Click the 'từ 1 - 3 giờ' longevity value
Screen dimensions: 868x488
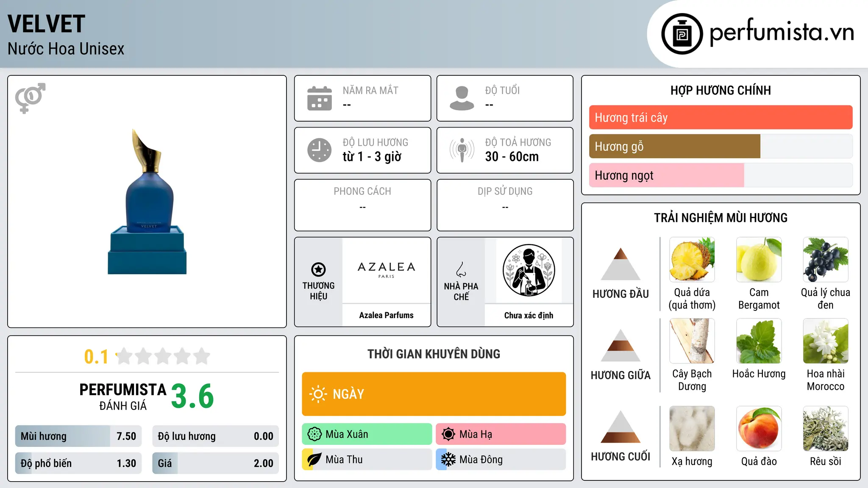pyautogui.click(x=372, y=156)
